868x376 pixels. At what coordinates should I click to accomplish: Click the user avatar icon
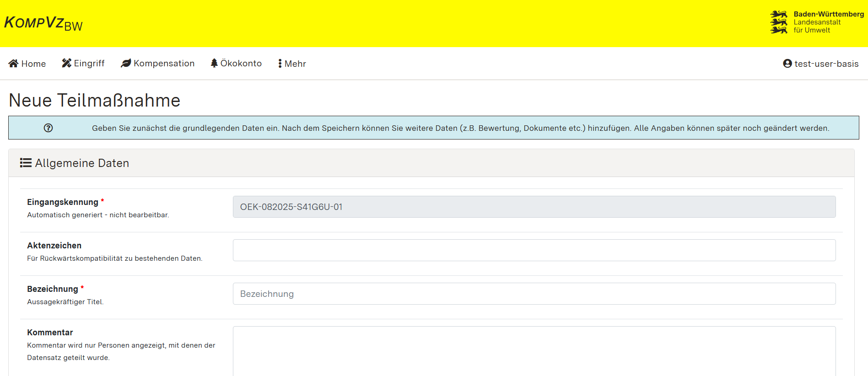coord(787,64)
